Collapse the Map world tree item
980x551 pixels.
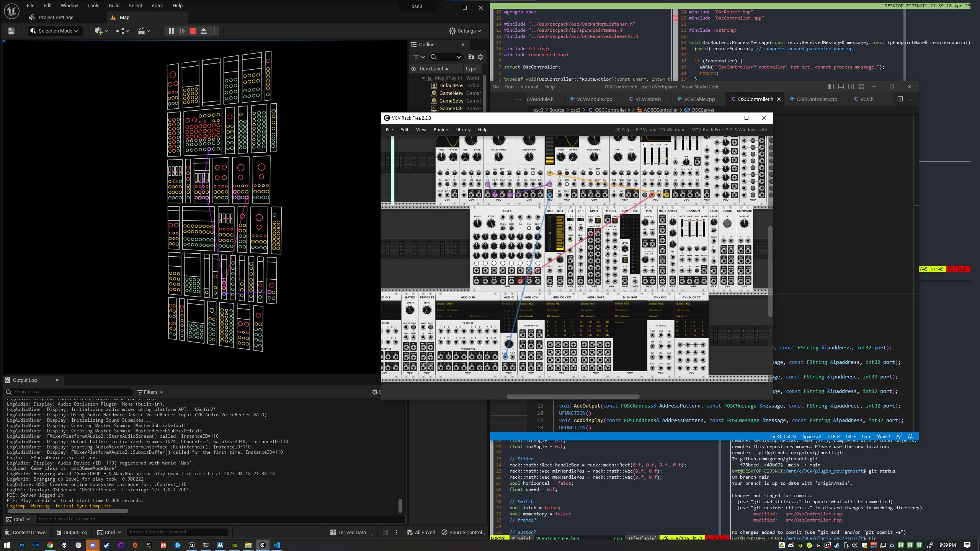423,78
